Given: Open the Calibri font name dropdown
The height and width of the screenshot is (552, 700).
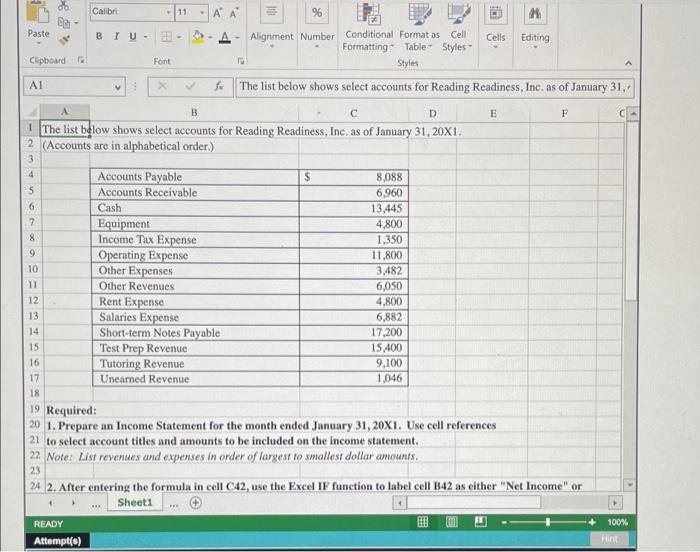Looking at the screenshot, I should click(x=169, y=13).
